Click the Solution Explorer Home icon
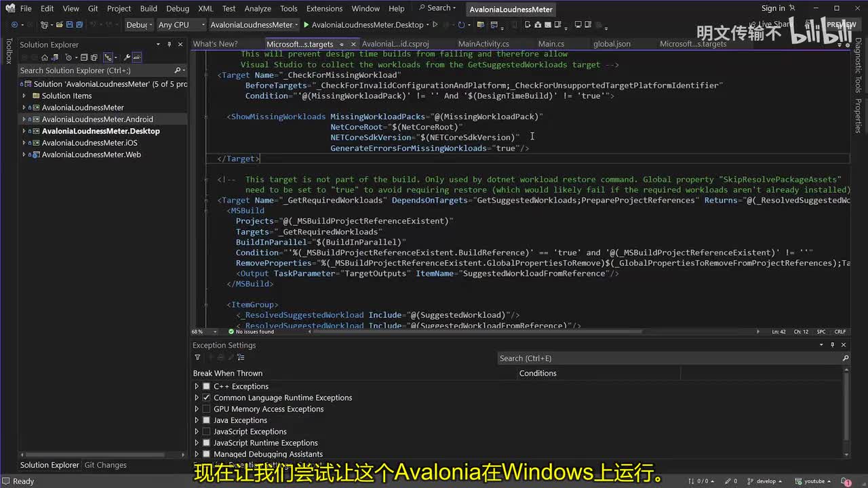This screenshot has height=488, width=868. pos(45,58)
